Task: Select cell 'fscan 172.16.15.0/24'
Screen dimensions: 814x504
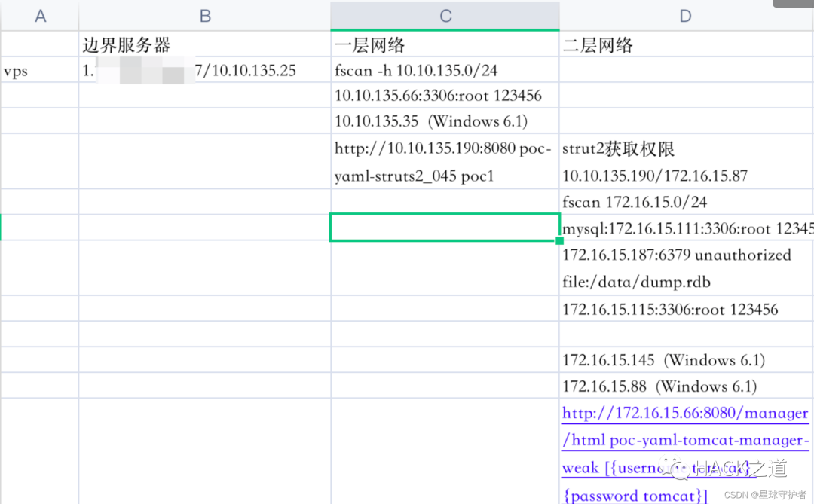Action: (x=687, y=201)
